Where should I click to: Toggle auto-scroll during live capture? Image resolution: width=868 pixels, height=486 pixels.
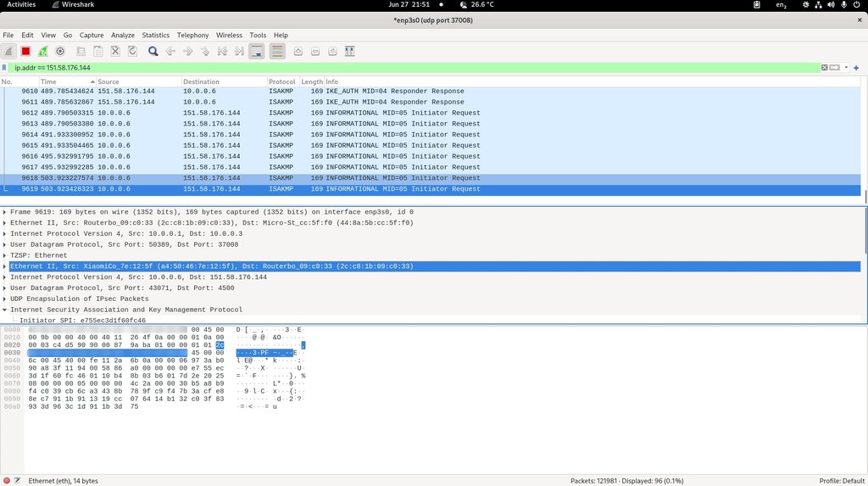[257, 52]
